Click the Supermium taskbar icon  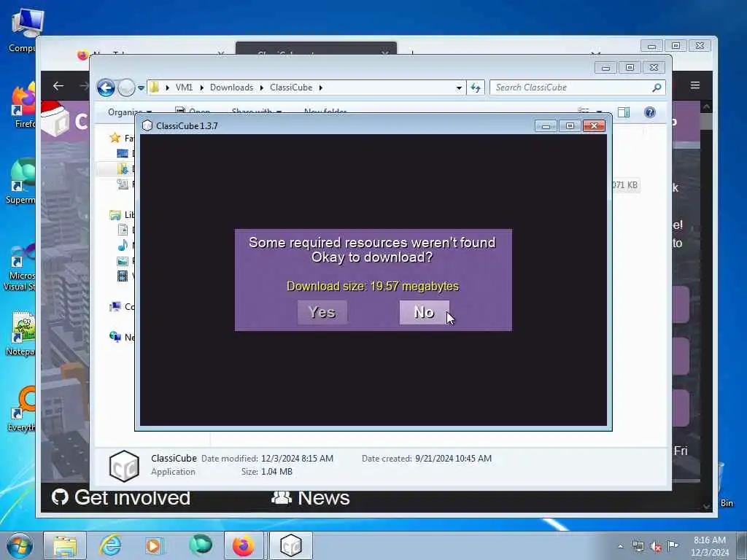tap(200, 545)
